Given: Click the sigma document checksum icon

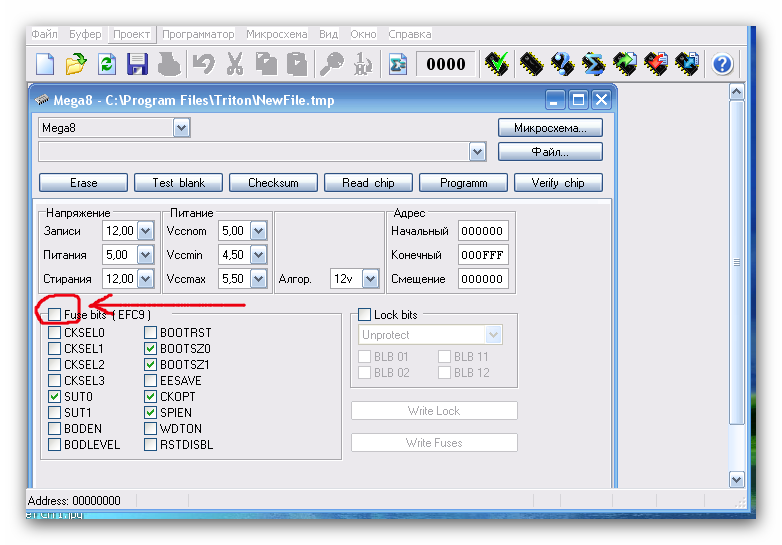Looking at the screenshot, I should [397, 64].
